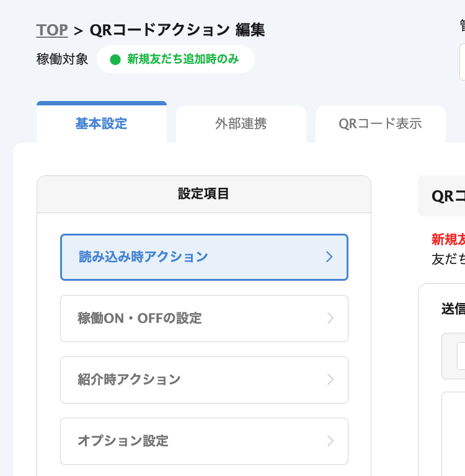Image resolution: width=465 pixels, height=476 pixels.
Task: Click the chevron arrow on 読み込み時アクション
Action: tap(329, 257)
